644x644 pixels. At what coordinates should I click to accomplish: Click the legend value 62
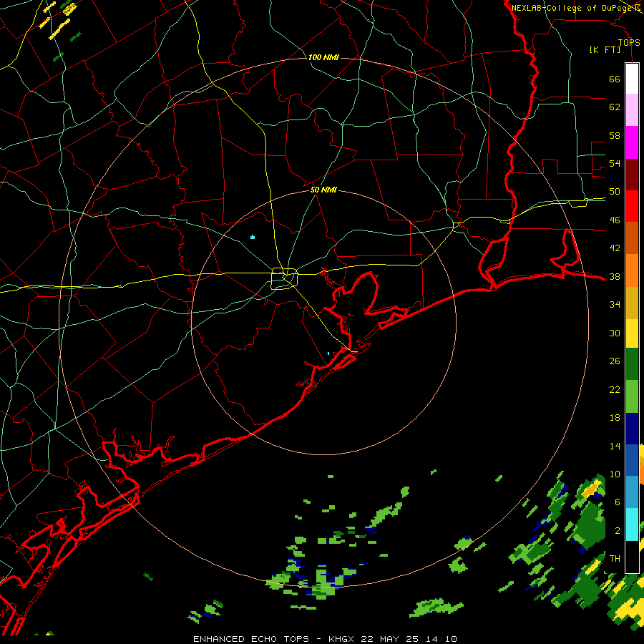click(615, 107)
